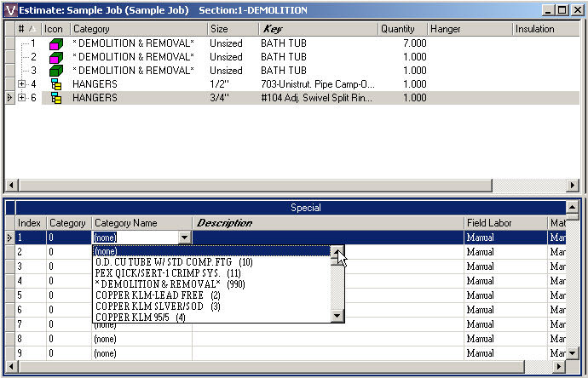Click the hanger assembly icon in row 6
588x378 pixels.
pyautogui.click(x=56, y=98)
